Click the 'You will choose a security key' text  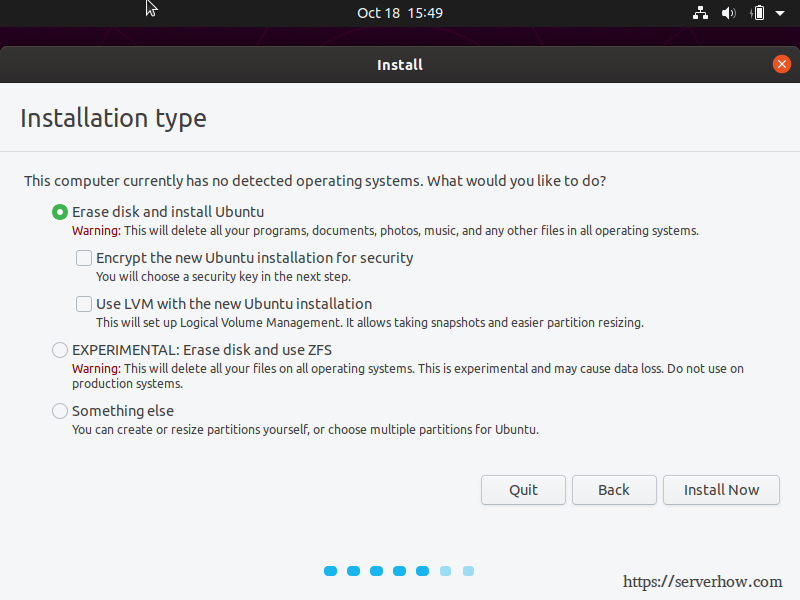click(223, 277)
